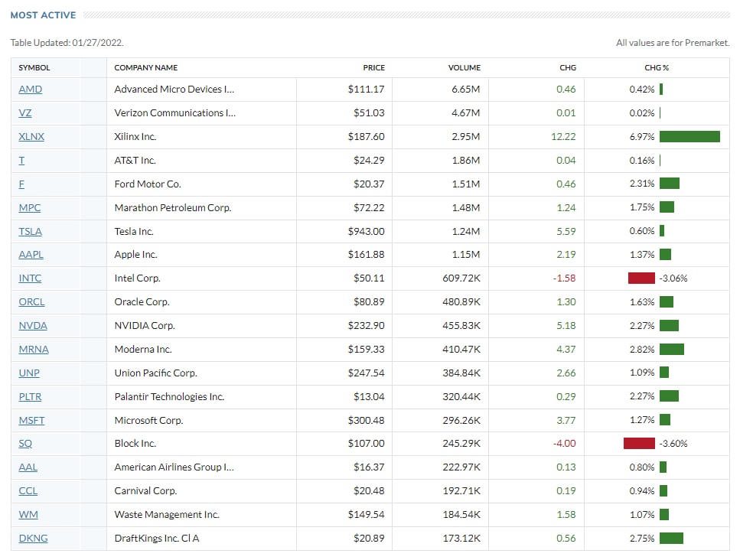
Task: Open the INTC ticker link
Action: tap(30, 278)
